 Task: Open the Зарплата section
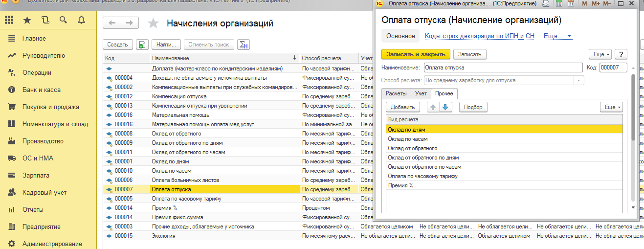(36, 175)
